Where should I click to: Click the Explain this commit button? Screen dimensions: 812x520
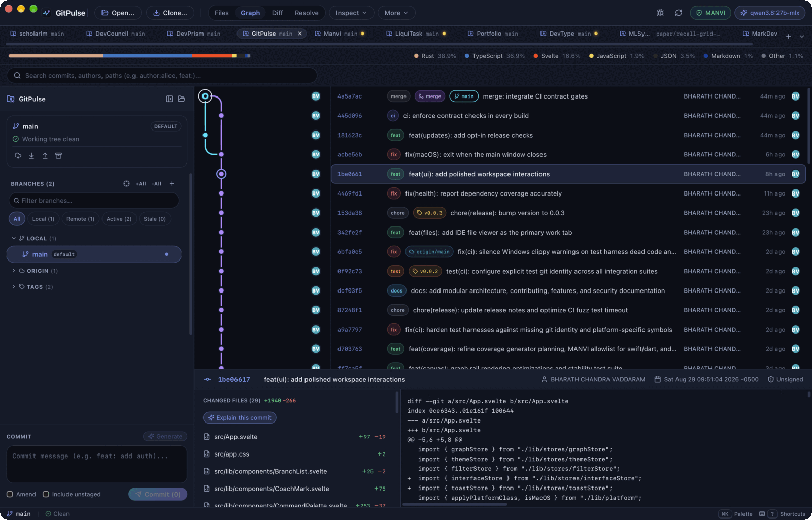[x=240, y=418]
